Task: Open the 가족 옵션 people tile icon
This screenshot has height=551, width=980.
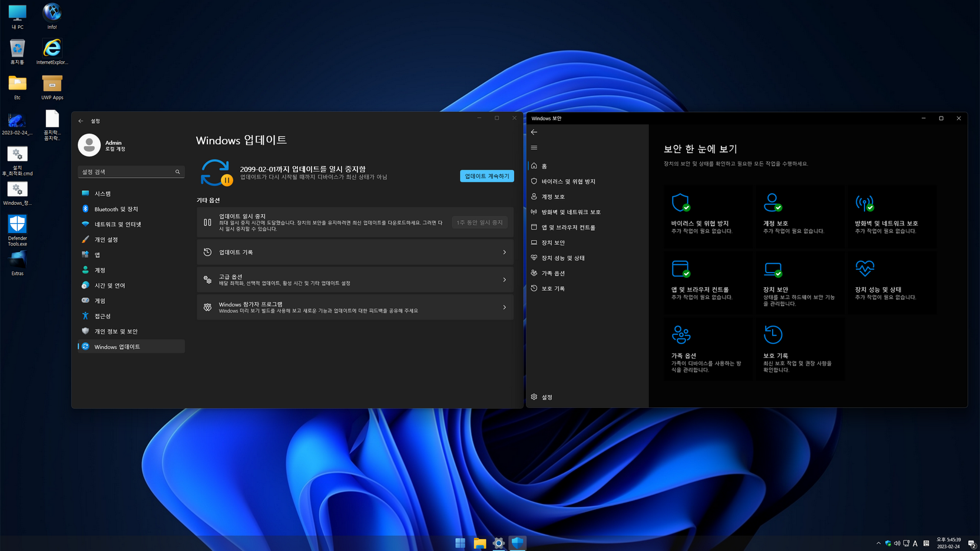Action: coord(681,334)
